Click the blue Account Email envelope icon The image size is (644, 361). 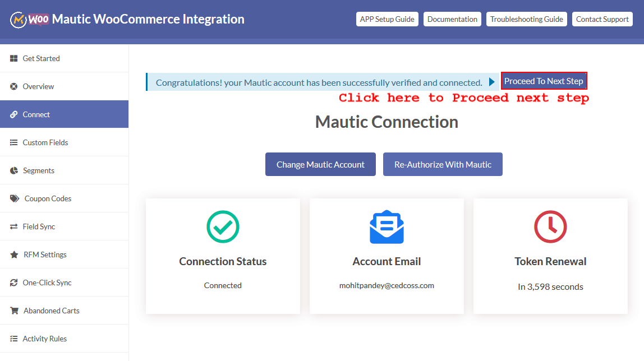(387, 227)
